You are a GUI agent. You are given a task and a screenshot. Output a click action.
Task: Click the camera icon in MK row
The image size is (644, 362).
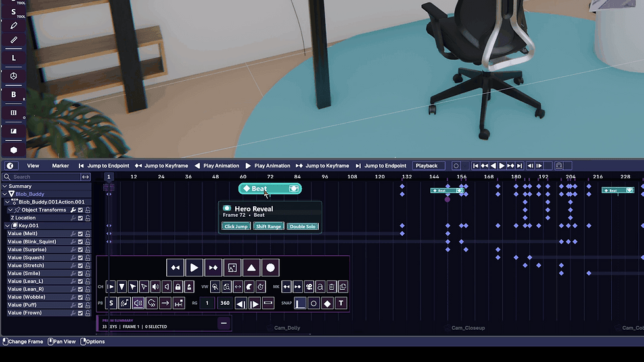(x=309, y=286)
